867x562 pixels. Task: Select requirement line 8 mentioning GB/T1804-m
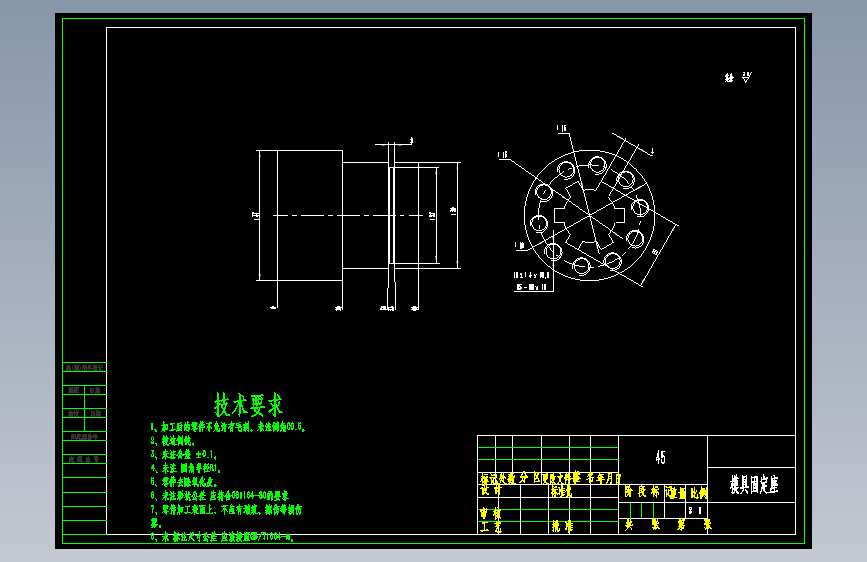(x=222, y=537)
